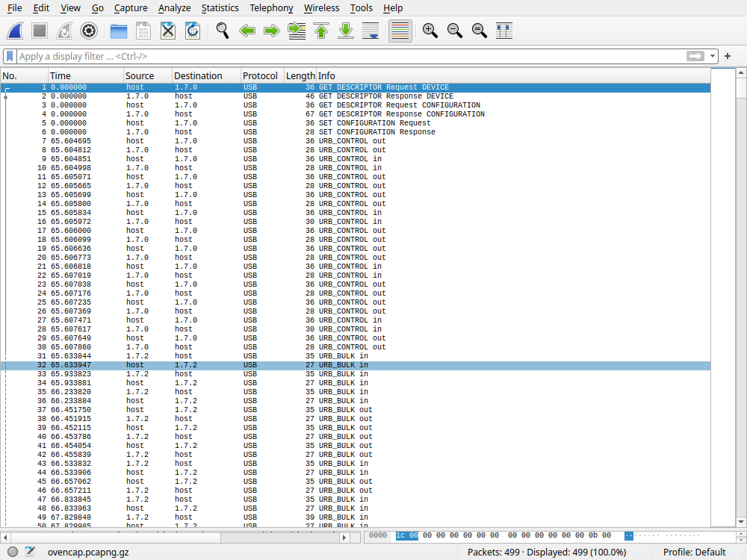This screenshot has height=560, width=747.
Task: Open the Statistics menu
Action: tap(220, 8)
